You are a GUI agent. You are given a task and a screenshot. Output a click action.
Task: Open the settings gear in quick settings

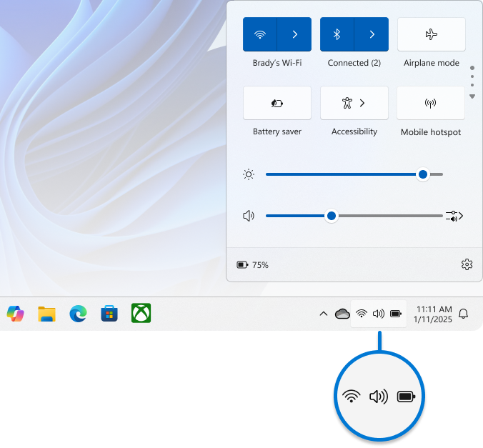coord(467,264)
